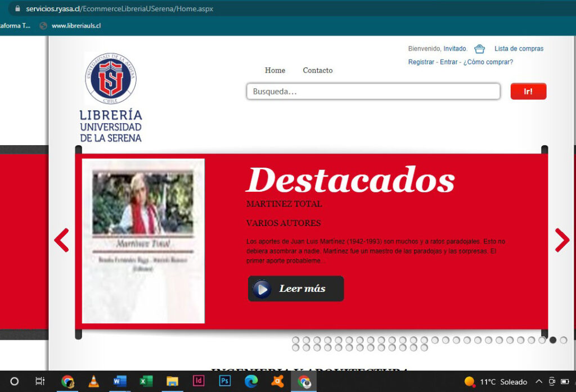
Task: Select the Home menu item
Action: coord(274,70)
